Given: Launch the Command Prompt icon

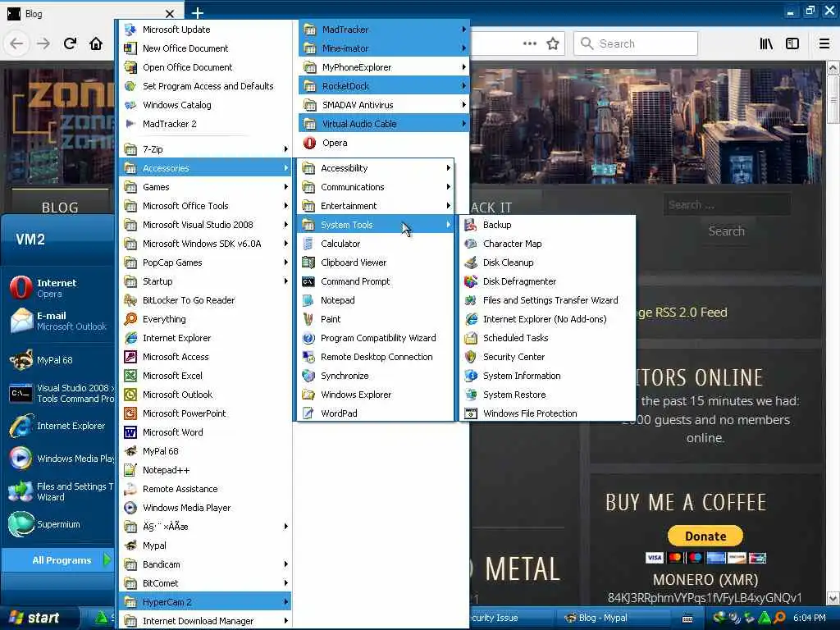Looking at the screenshot, I should click(308, 281).
